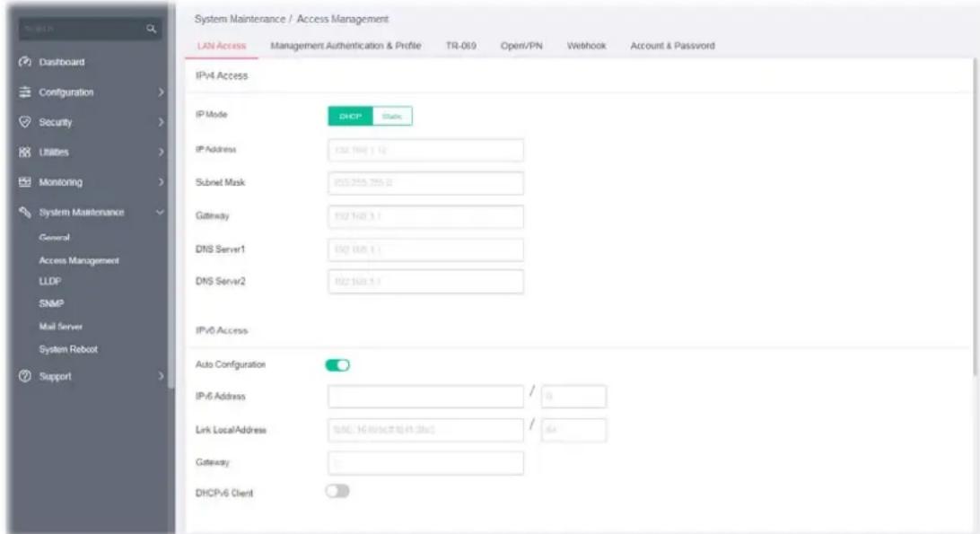Image resolution: width=980 pixels, height=534 pixels.
Task: Click the IPv4 IP Address field
Action: [425, 150]
